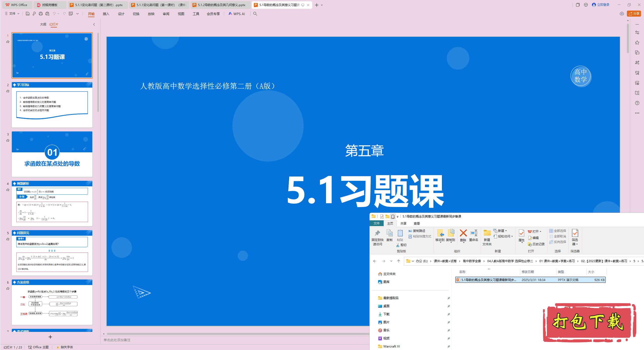Open the 5.1.2导数的概念及其几何意义.pptx document tab

221,5
